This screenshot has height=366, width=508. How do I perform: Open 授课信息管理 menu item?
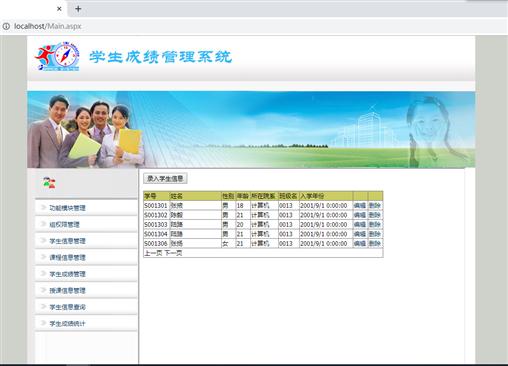pos(68,290)
